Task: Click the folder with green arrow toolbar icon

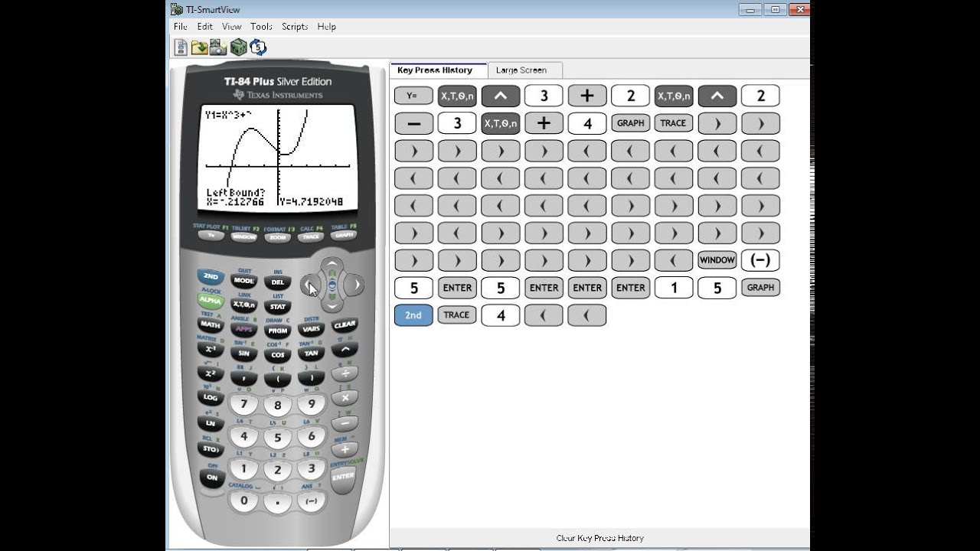Action: (x=199, y=47)
